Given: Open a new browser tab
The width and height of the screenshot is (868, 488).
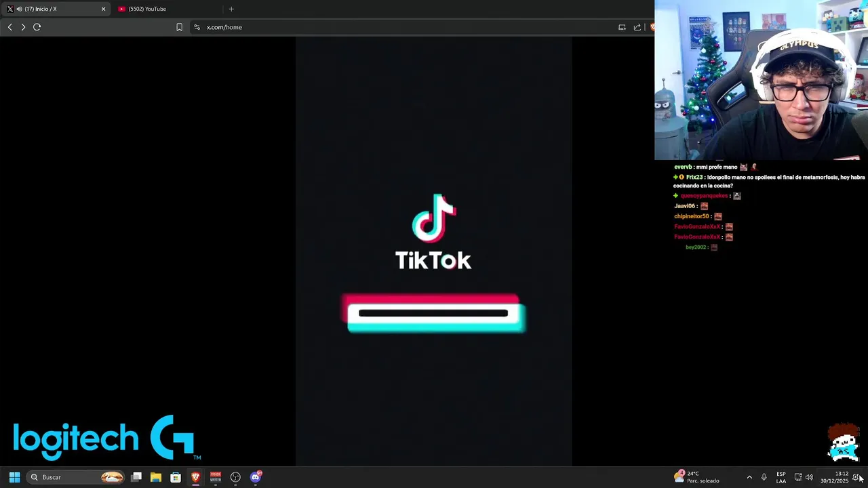Looking at the screenshot, I should 231,9.
